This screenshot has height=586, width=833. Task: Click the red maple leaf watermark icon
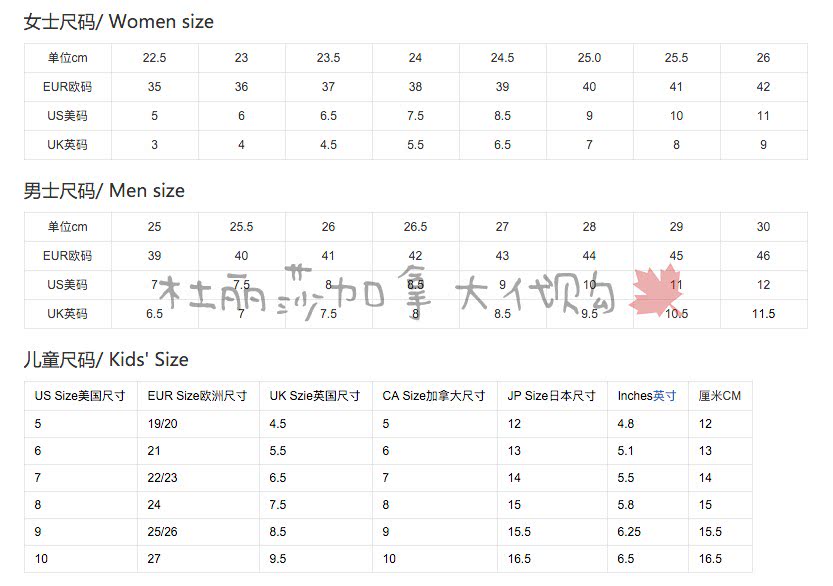(655, 292)
